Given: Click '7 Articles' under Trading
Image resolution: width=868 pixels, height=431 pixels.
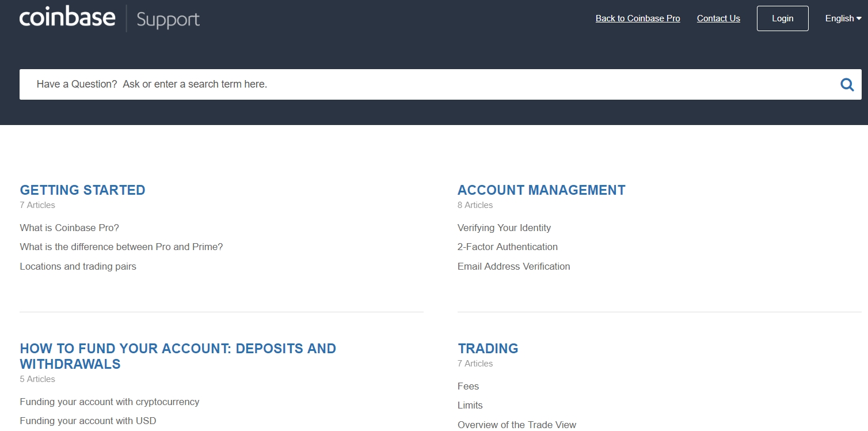Looking at the screenshot, I should [475, 364].
